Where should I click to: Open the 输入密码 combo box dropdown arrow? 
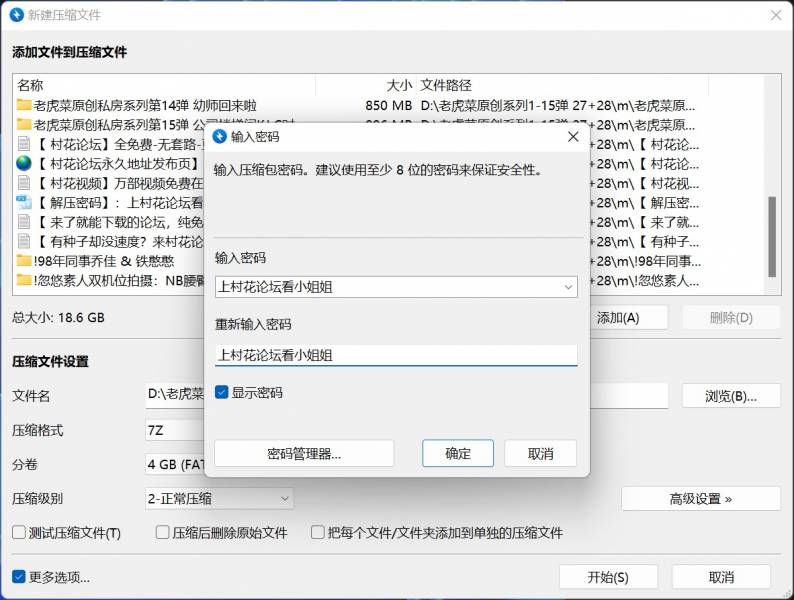point(568,287)
